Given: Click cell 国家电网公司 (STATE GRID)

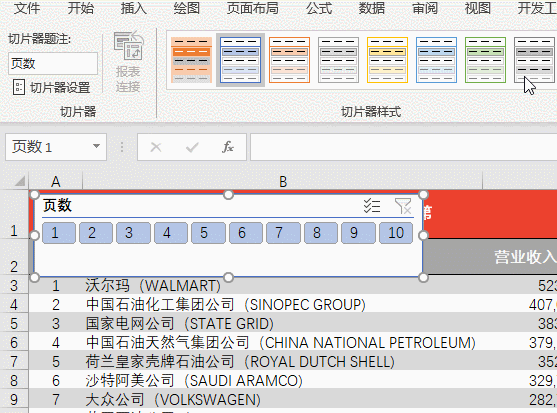Looking at the screenshot, I should (283, 324).
